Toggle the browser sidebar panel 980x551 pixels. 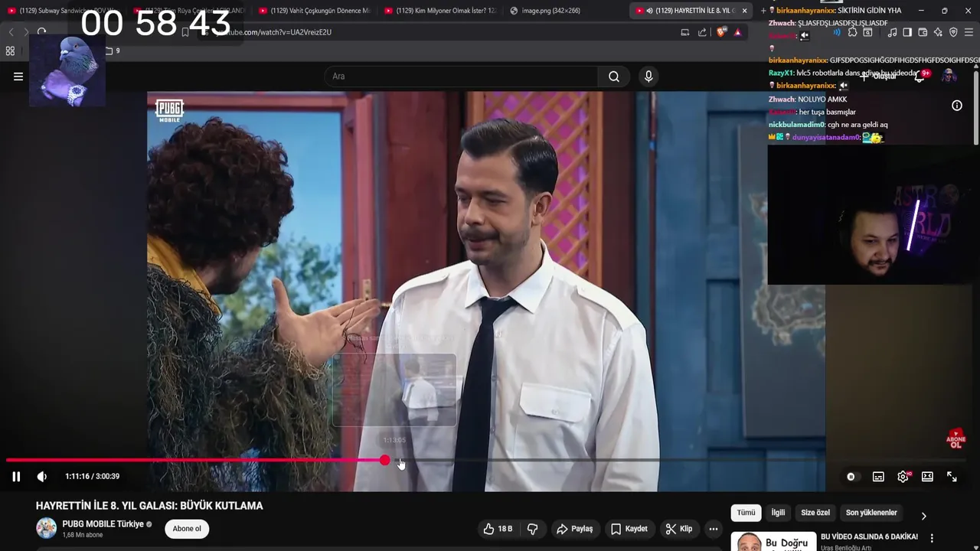point(907,32)
